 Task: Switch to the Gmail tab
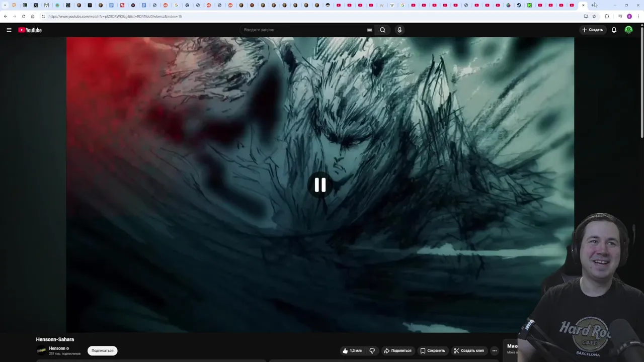coord(46,5)
